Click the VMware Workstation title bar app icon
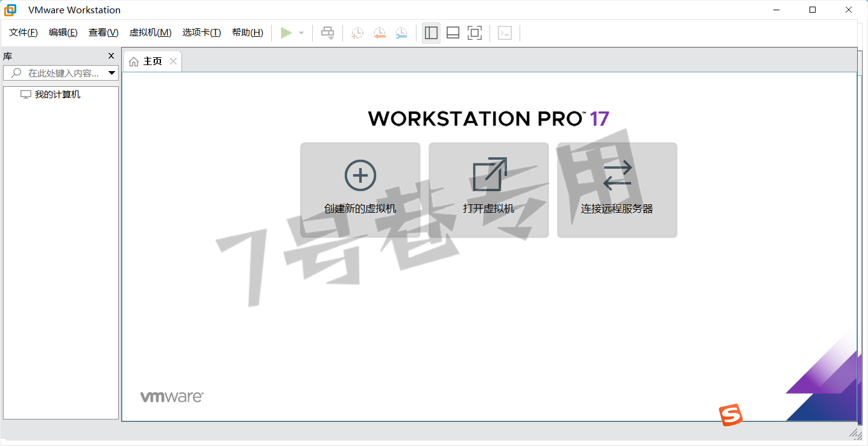 pyautogui.click(x=10, y=10)
